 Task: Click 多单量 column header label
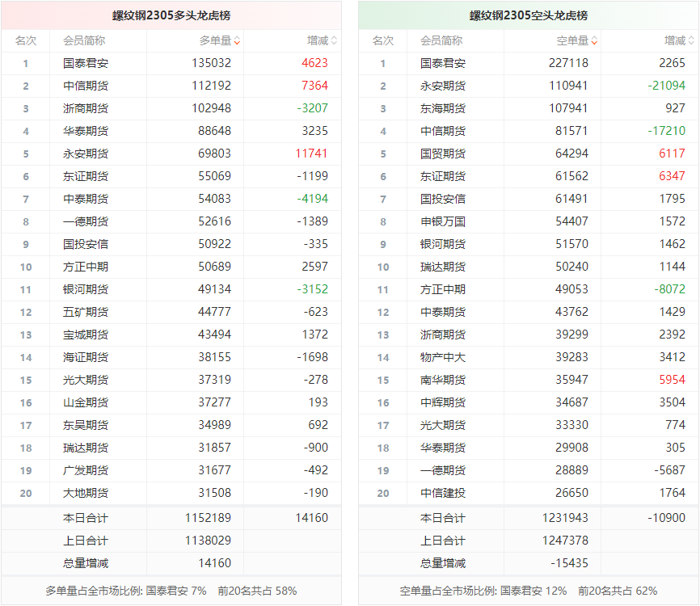tap(214, 40)
